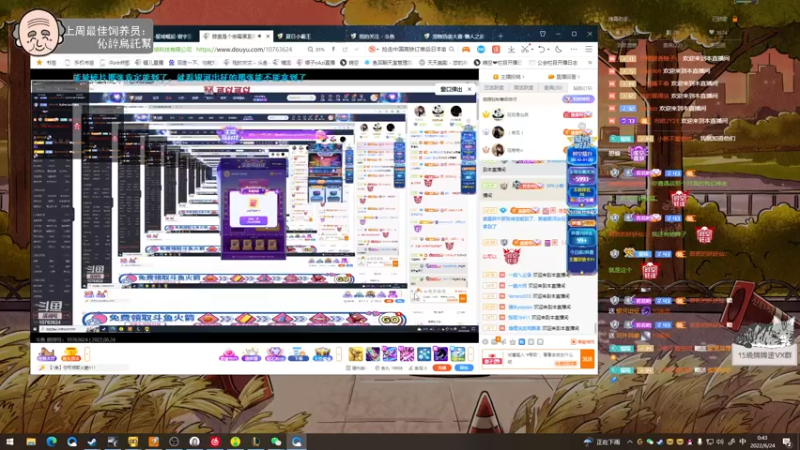Switch to the fourth browser tab
The height and width of the screenshot is (450, 800).
point(383,36)
